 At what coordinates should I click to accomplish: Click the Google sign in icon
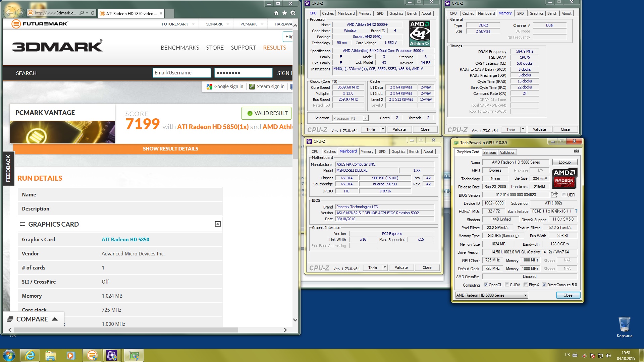(209, 86)
